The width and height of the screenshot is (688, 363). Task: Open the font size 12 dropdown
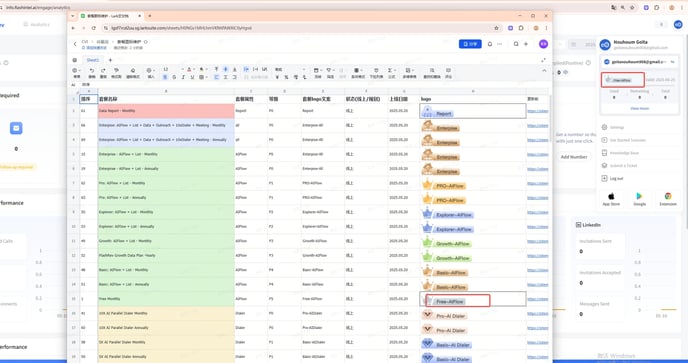click(x=172, y=69)
